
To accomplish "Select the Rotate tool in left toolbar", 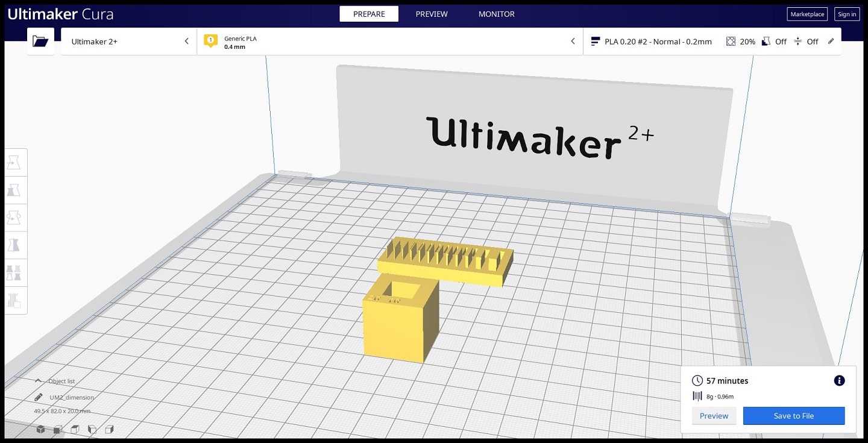I will click(x=14, y=217).
